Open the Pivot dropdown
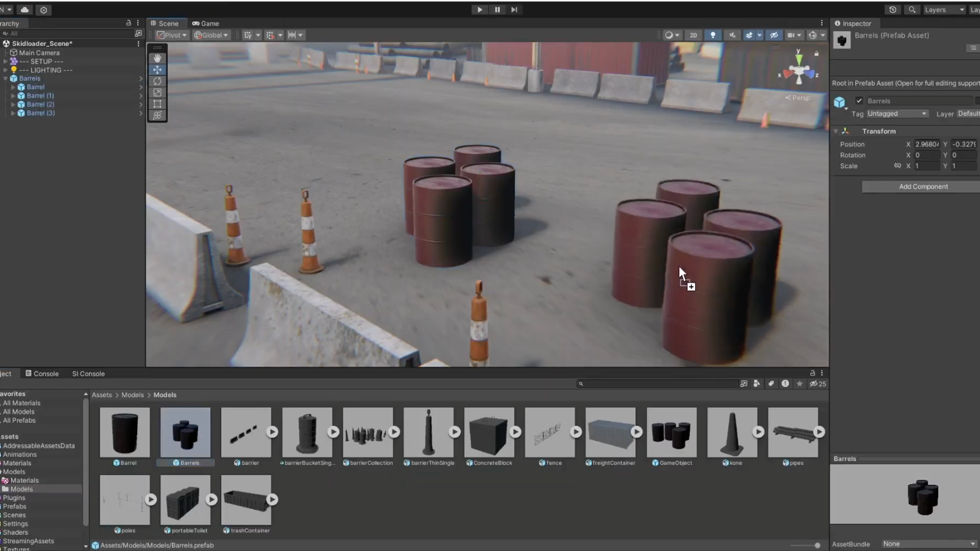Screen dimensions: 980x551 tap(172, 35)
